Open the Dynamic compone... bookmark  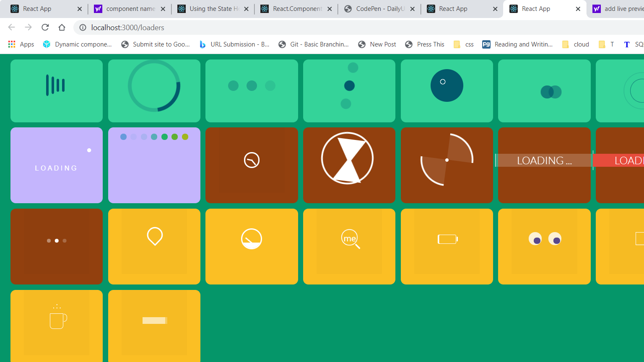(78, 44)
